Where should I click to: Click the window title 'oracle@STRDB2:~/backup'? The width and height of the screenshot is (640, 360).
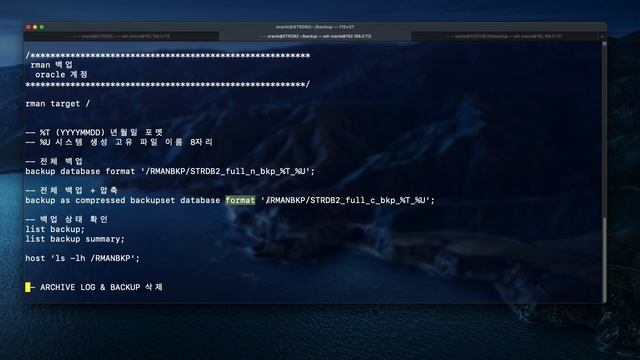(315, 27)
